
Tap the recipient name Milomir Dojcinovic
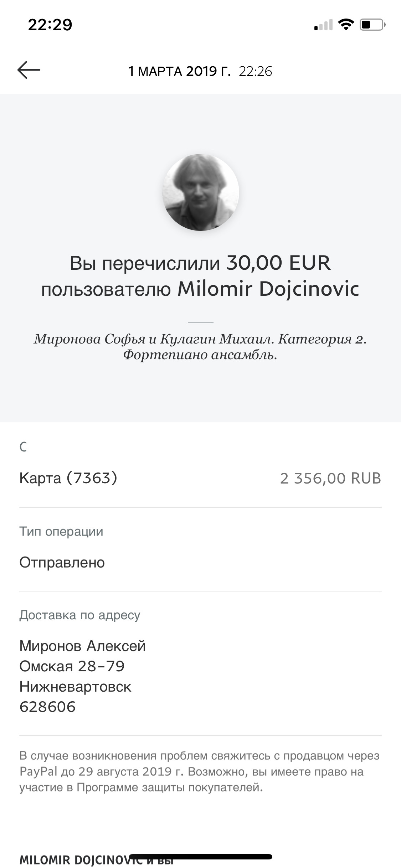268,289
